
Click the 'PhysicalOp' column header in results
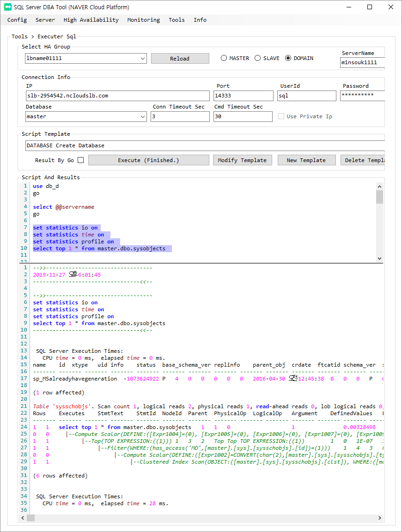(230, 413)
